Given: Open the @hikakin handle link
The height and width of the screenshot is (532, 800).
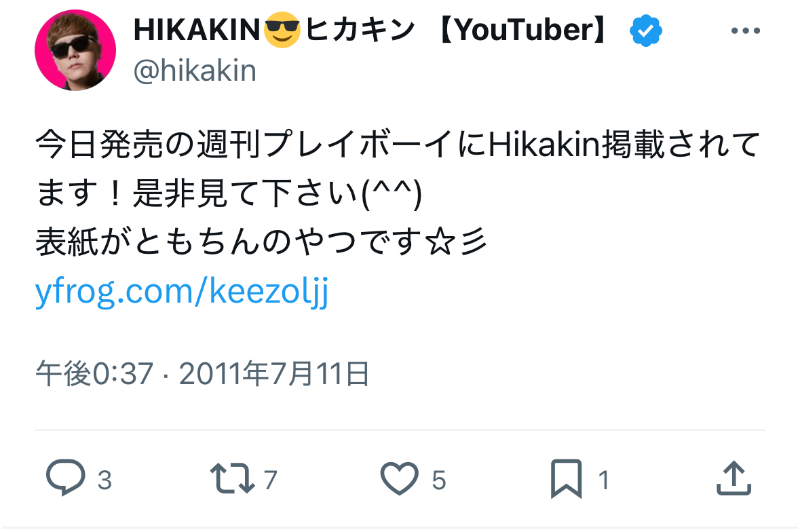Looking at the screenshot, I should pyautogui.click(x=195, y=71).
